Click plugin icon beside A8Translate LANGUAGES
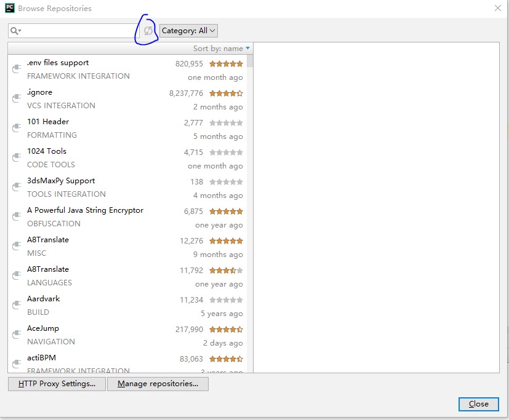The image size is (509, 420). [x=17, y=275]
